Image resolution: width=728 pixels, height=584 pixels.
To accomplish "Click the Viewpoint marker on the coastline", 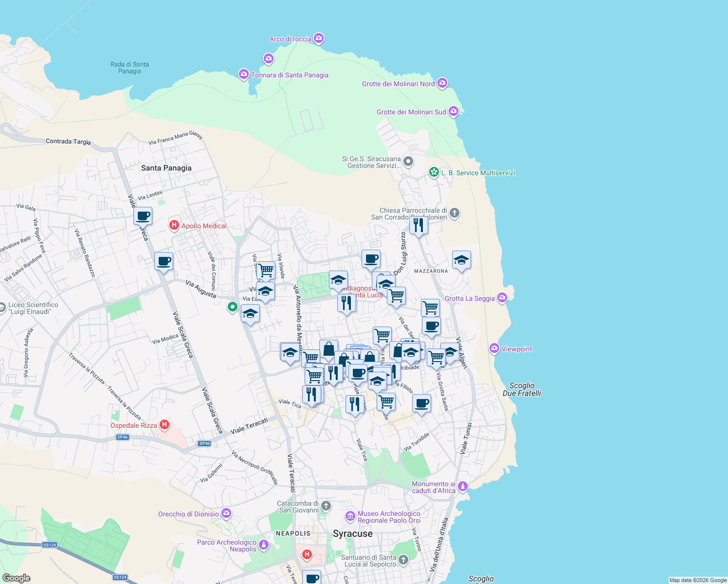I will pos(494,349).
